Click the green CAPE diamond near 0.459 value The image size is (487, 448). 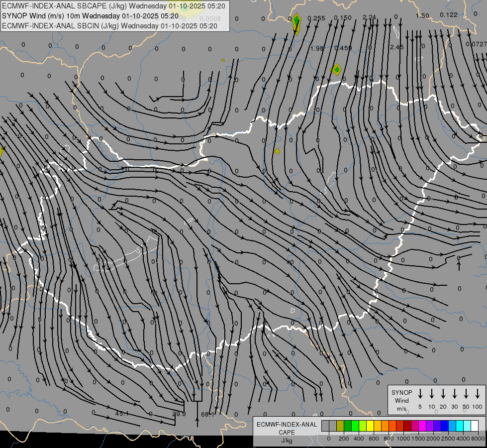tap(337, 70)
